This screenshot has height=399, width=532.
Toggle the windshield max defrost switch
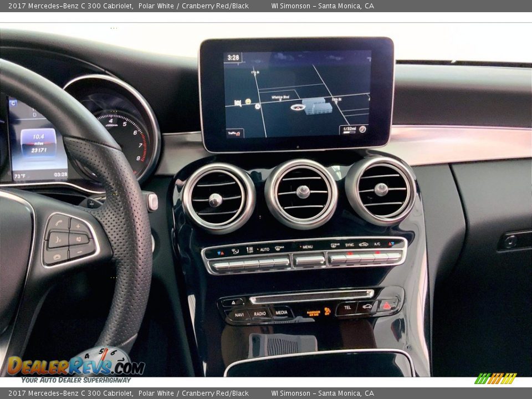[x=280, y=262]
